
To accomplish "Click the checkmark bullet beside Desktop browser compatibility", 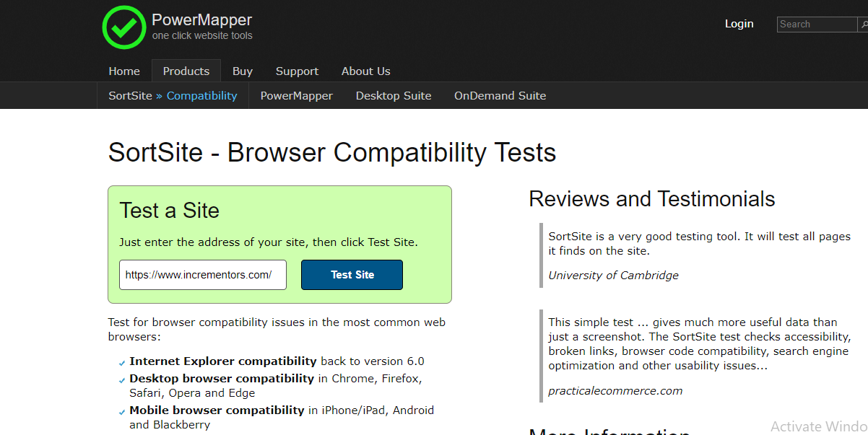I will tap(122, 380).
